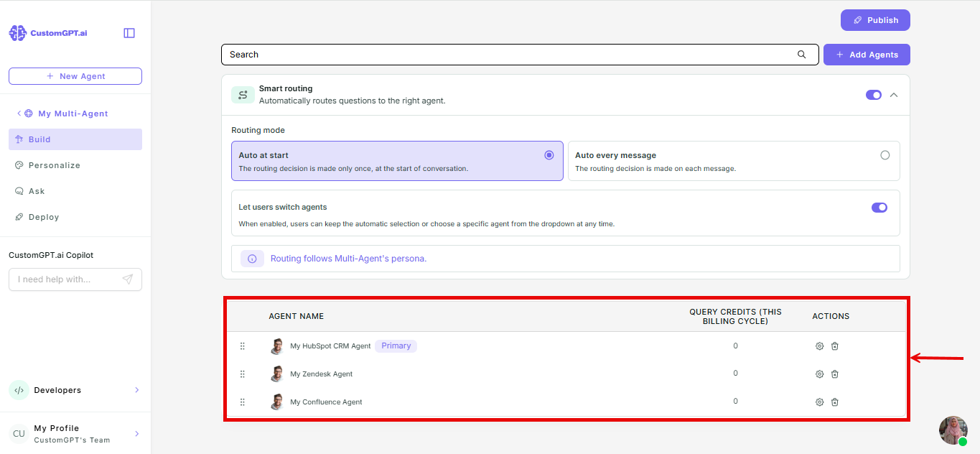This screenshot has width=980, height=454.
Task: Click the Primary badge on HubSpot agent
Action: click(396, 346)
